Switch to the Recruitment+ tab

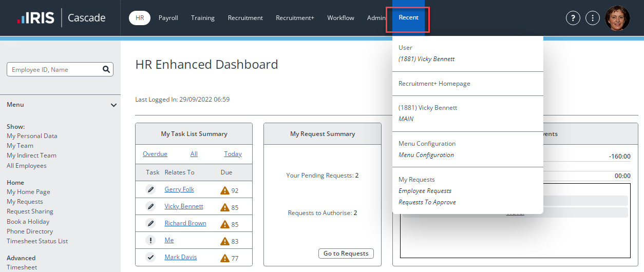[x=295, y=18]
